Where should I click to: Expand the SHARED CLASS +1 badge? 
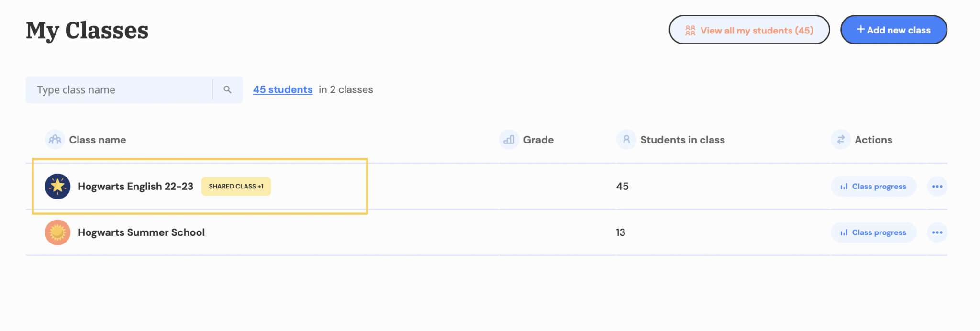[236, 186]
